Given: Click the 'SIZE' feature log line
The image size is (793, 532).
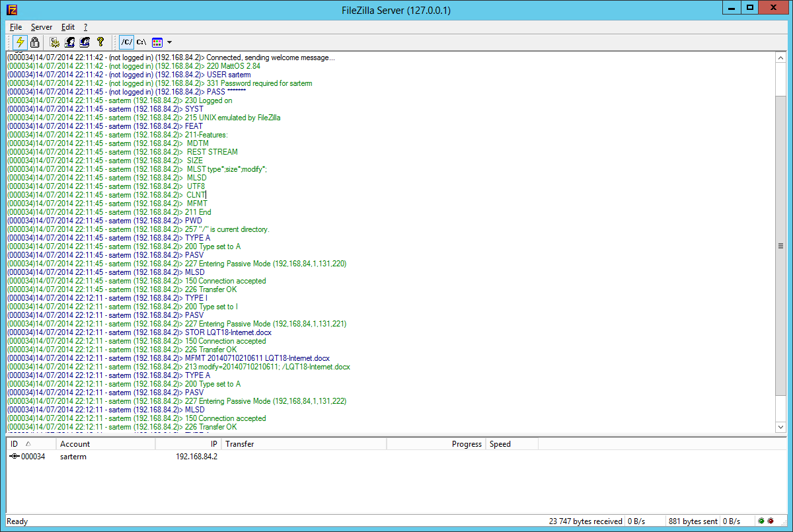Looking at the screenshot, I should [x=105, y=161].
